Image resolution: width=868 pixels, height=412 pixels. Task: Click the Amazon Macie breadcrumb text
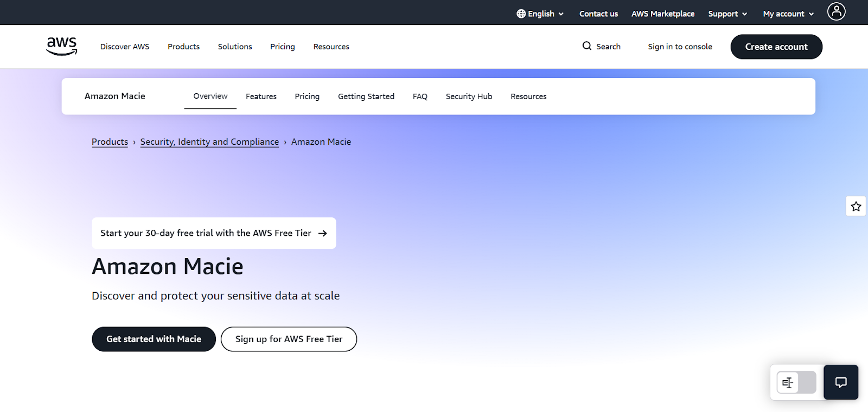click(321, 141)
